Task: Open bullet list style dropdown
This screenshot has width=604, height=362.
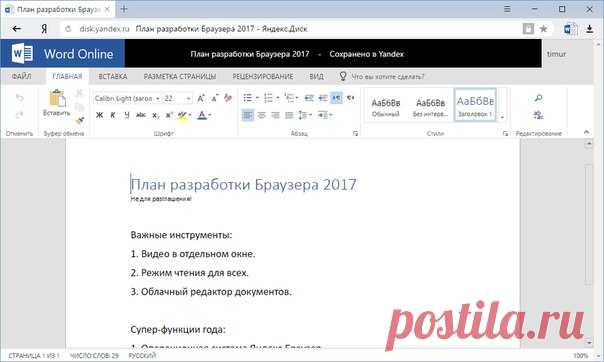Action: click(257, 99)
